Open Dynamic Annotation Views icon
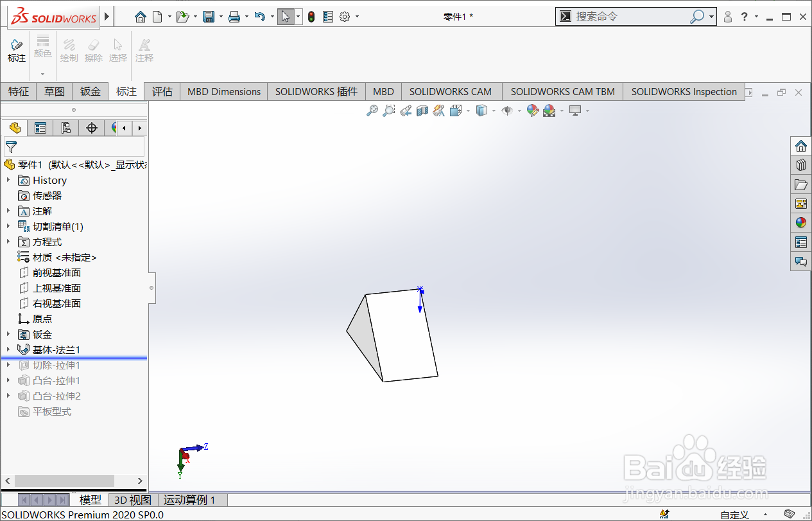Image resolution: width=812 pixels, height=521 pixels. click(439, 110)
